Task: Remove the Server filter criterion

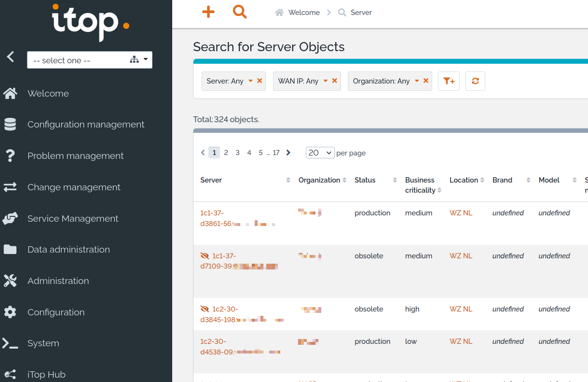Action: click(260, 81)
